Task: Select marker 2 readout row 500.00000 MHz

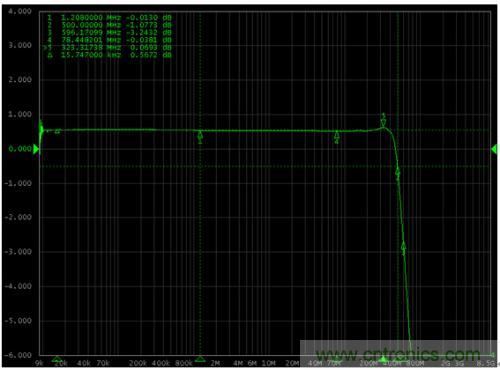Action: tap(109, 25)
